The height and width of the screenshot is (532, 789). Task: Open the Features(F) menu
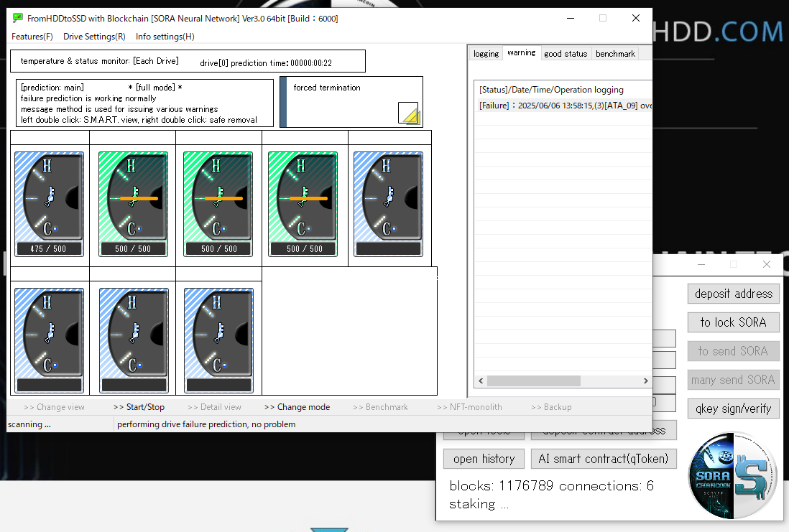[32, 36]
